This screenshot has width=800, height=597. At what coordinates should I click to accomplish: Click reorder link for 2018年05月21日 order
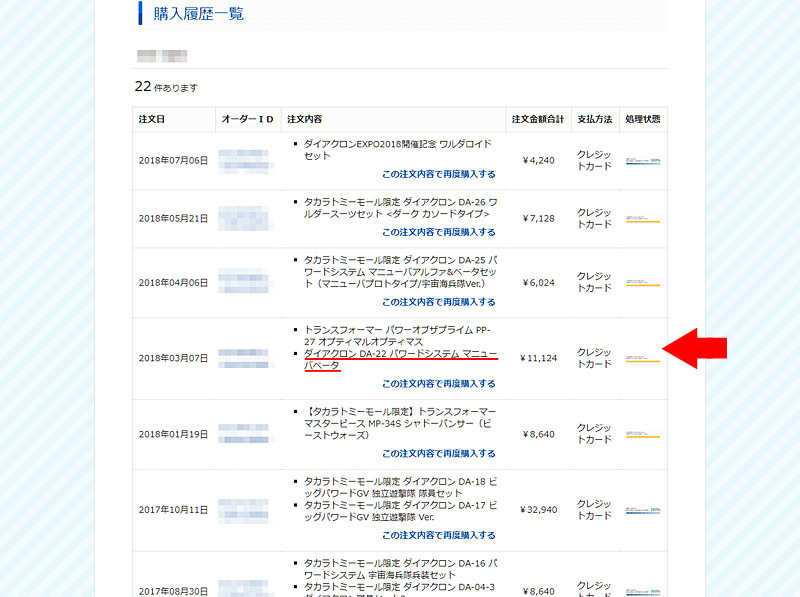pyautogui.click(x=439, y=232)
